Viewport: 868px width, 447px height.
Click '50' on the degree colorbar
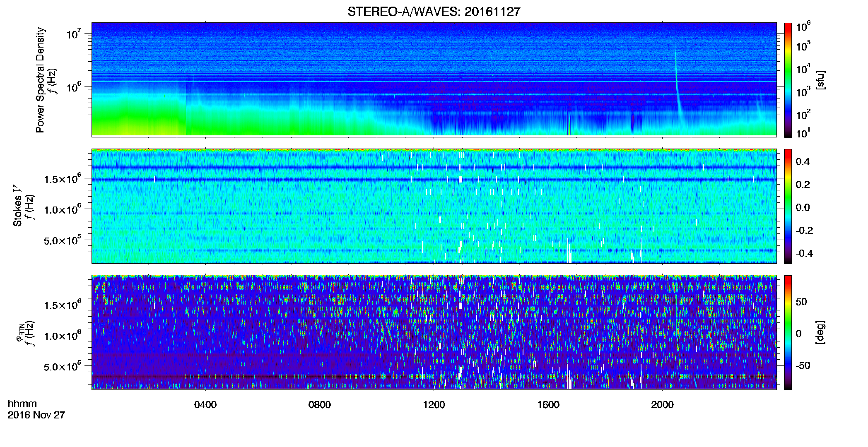pos(801,302)
